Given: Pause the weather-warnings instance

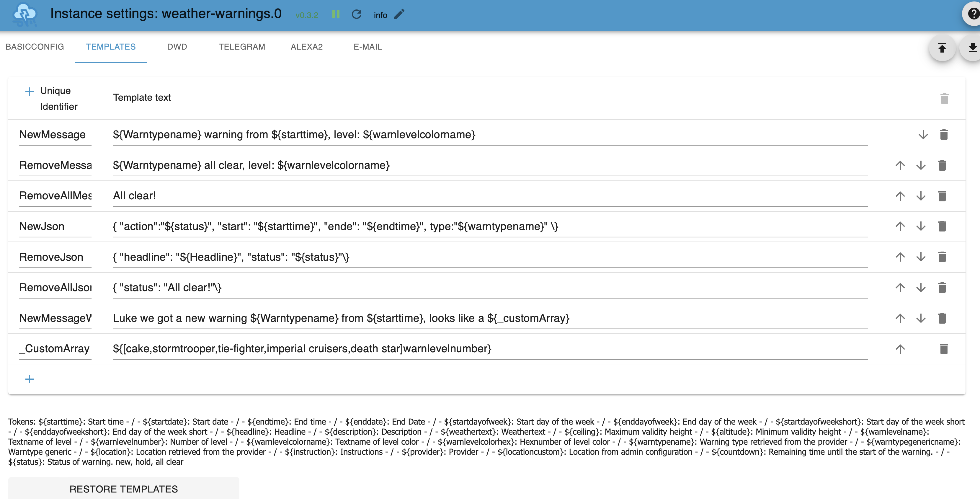Looking at the screenshot, I should 336,14.
